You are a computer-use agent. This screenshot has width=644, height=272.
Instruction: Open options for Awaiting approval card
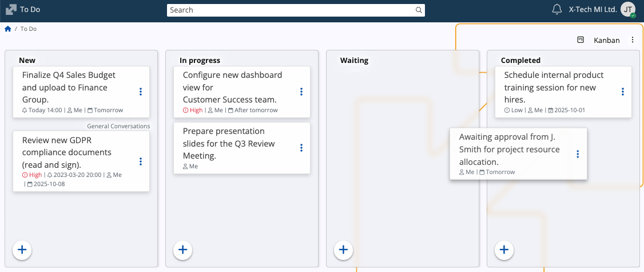tap(578, 154)
